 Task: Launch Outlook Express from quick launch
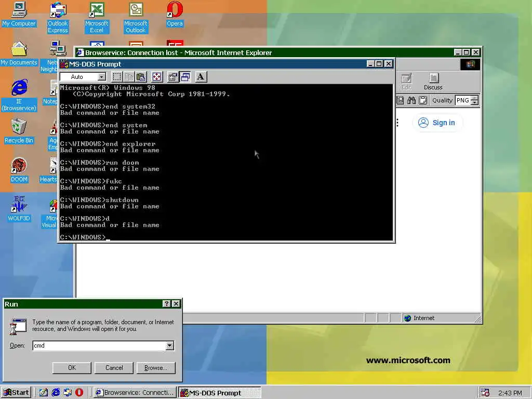(x=68, y=393)
